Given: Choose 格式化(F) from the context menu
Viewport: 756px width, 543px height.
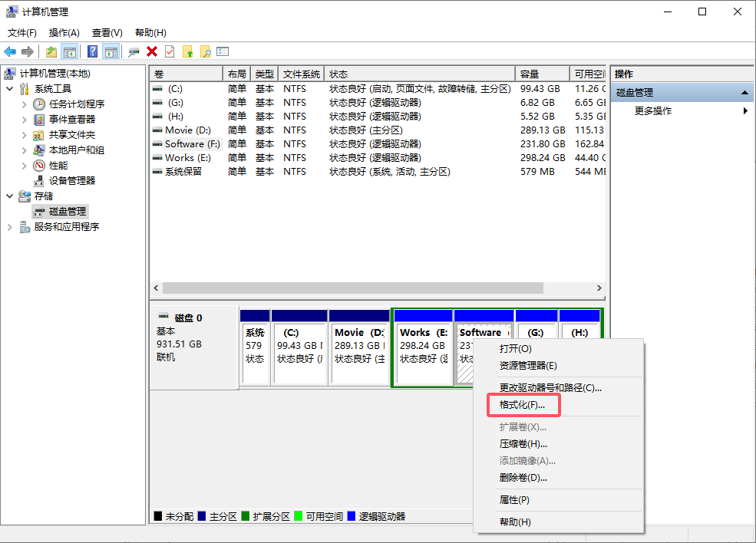Looking at the screenshot, I should point(523,405).
